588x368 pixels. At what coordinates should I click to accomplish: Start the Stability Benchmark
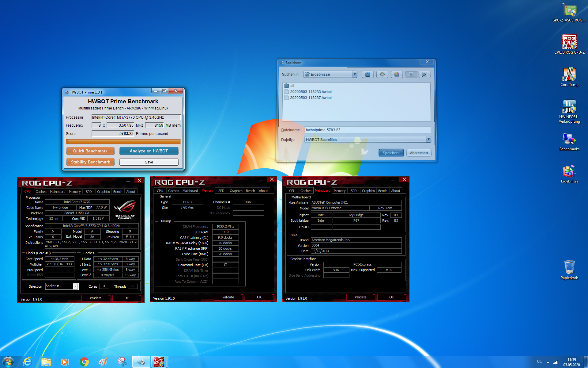click(90, 162)
